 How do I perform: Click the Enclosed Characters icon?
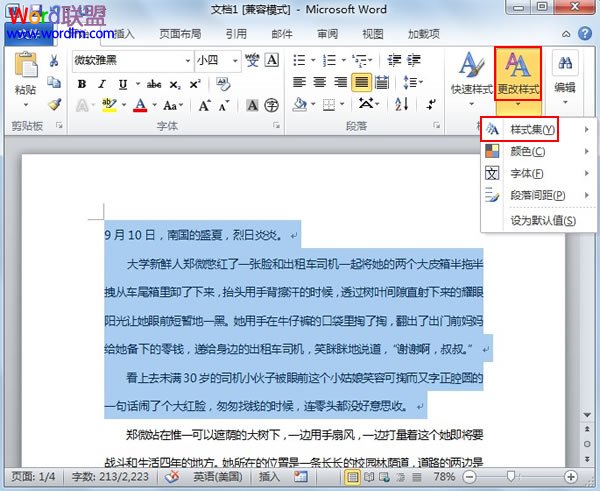point(272,105)
